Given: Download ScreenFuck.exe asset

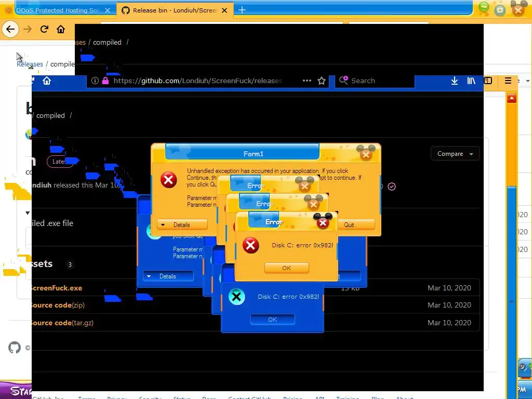Looking at the screenshot, I should click(56, 288).
